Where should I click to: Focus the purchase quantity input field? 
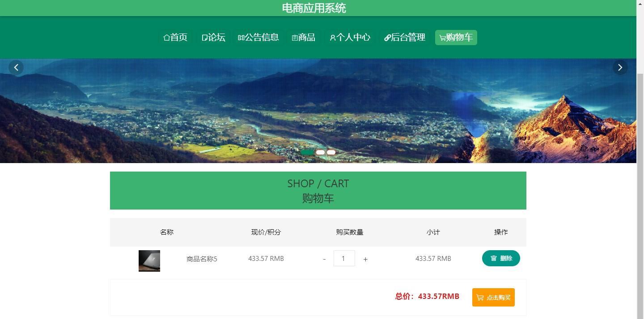[344, 258]
